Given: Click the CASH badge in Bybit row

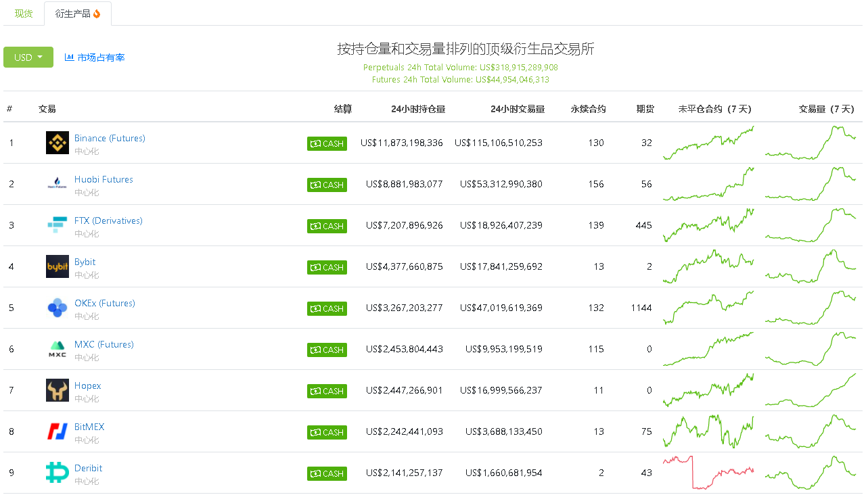Looking at the screenshot, I should click(x=327, y=267).
